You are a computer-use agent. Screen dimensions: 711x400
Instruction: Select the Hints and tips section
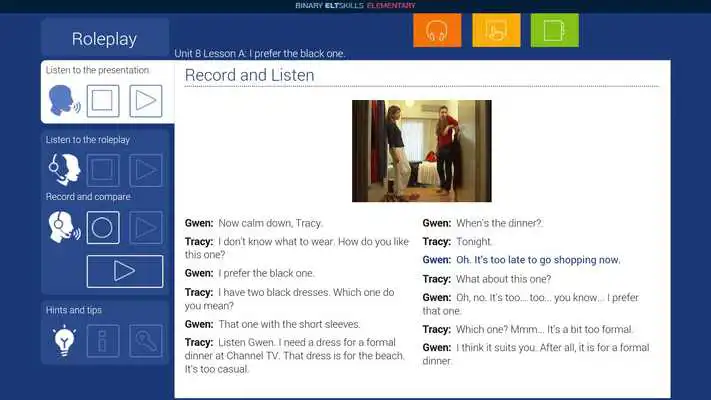click(x=73, y=310)
